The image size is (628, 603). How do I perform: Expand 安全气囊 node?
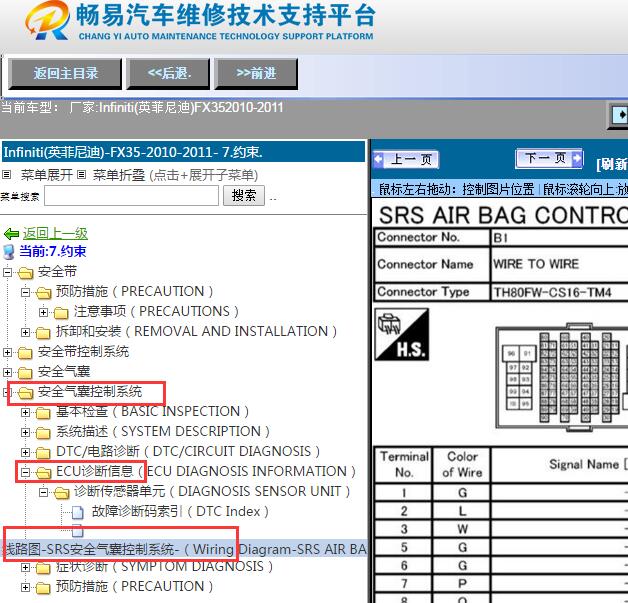pos(7,372)
